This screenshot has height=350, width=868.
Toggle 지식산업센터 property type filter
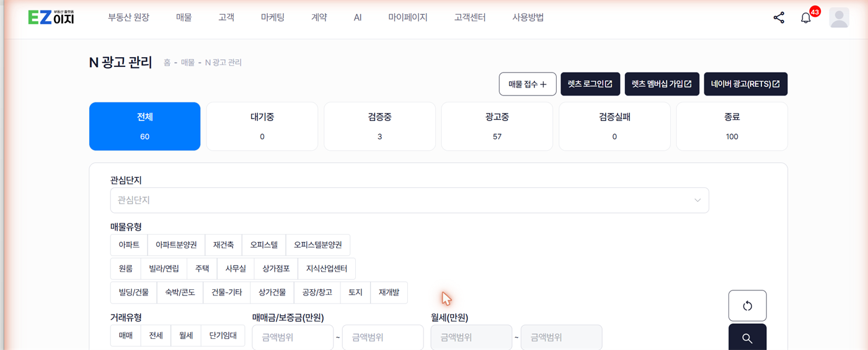click(x=327, y=269)
